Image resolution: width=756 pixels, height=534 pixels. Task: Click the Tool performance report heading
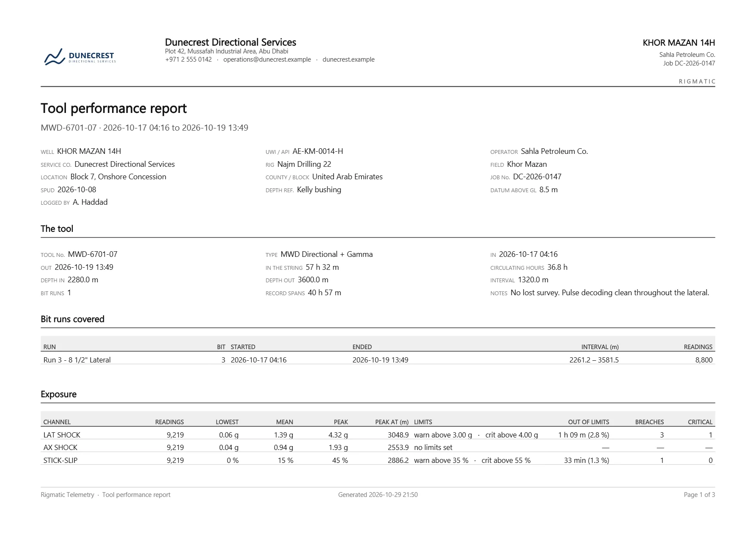coord(114,108)
